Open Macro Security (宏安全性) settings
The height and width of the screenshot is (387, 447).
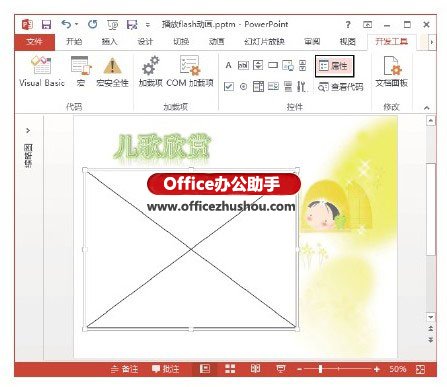(112, 72)
